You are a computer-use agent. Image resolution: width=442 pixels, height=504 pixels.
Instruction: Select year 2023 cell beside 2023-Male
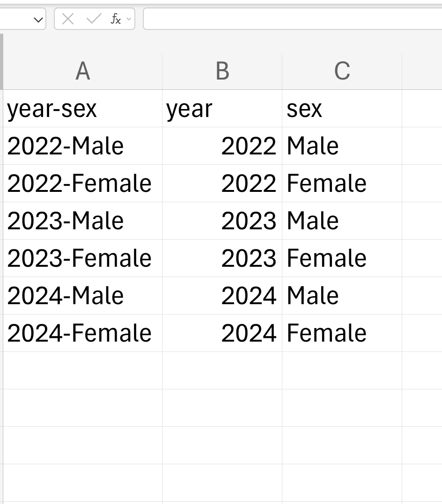pos(222,221)
